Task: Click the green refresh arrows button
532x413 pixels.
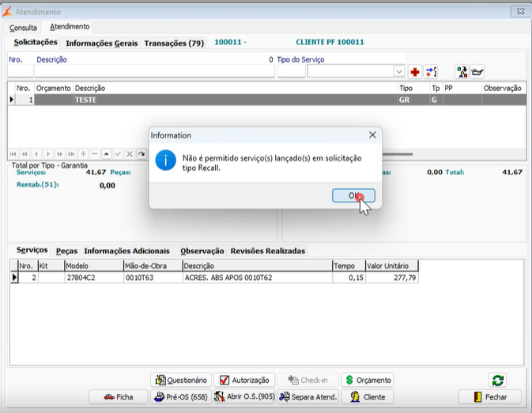Action: click(497, 380)
